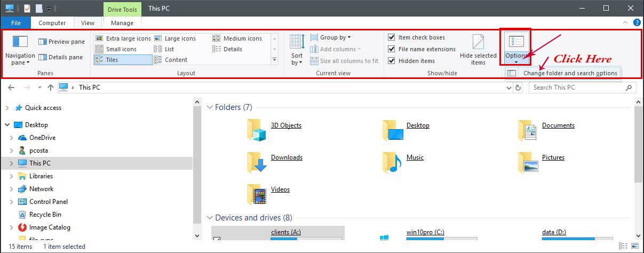
Task: Click the Options ribbon button icon
Action: 515,42
